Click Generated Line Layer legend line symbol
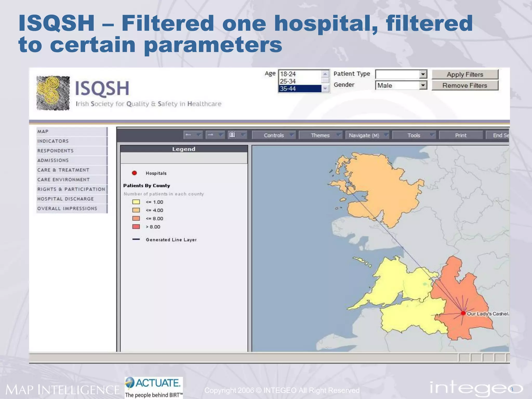 [x=136, y=239]
